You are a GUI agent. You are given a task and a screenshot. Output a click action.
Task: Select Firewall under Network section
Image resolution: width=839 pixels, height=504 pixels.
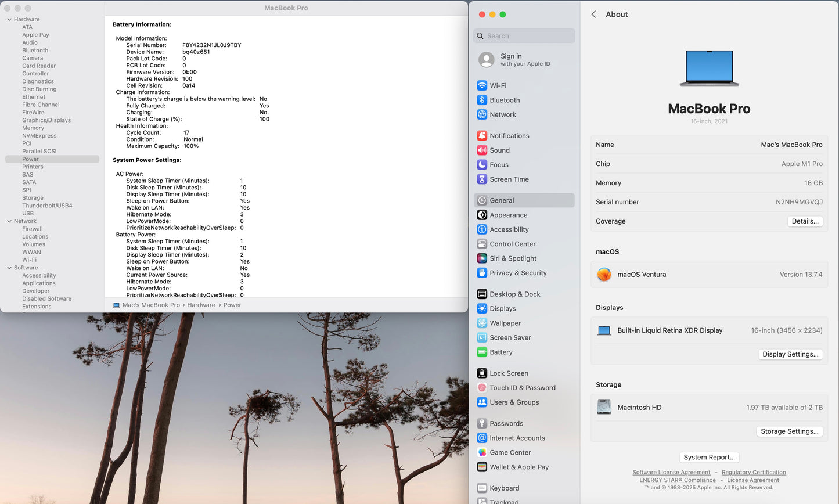[33, 229]
